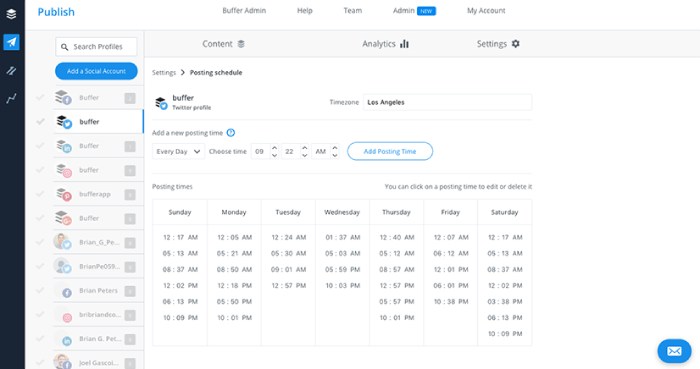
Task: Select Tuesday posting time 09 : 01 AM
Action: click(x=288, y=269)
